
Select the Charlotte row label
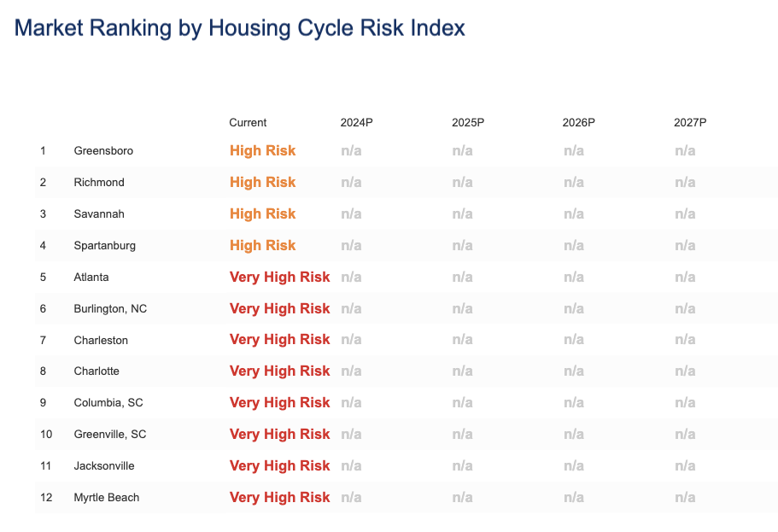[x=97, y=371]
